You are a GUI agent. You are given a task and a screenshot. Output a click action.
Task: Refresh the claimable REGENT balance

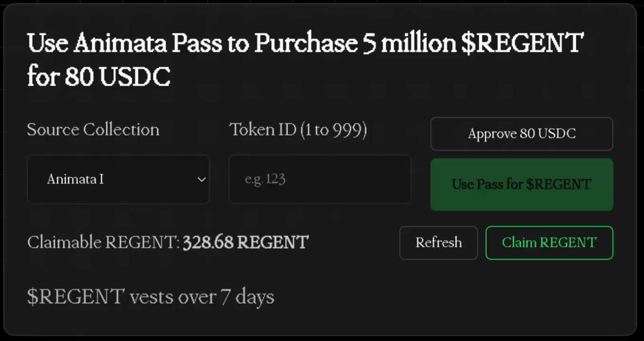[438, 243]
